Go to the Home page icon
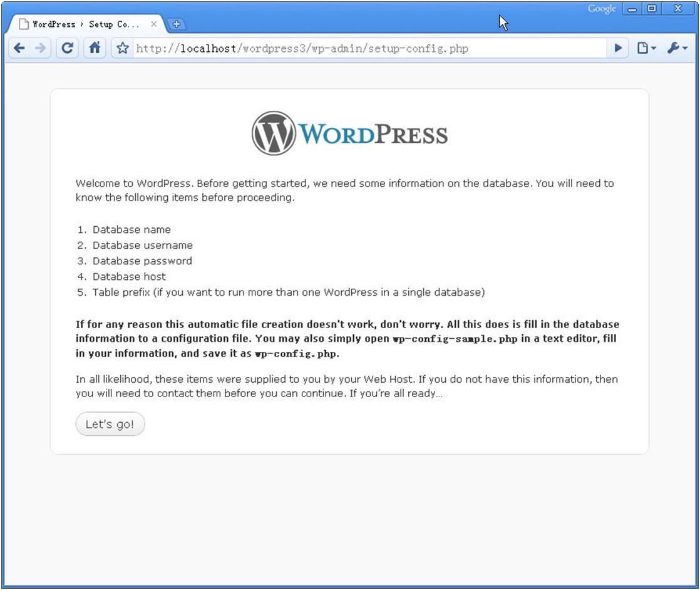700x590 pixels. [x=95, y=48]
